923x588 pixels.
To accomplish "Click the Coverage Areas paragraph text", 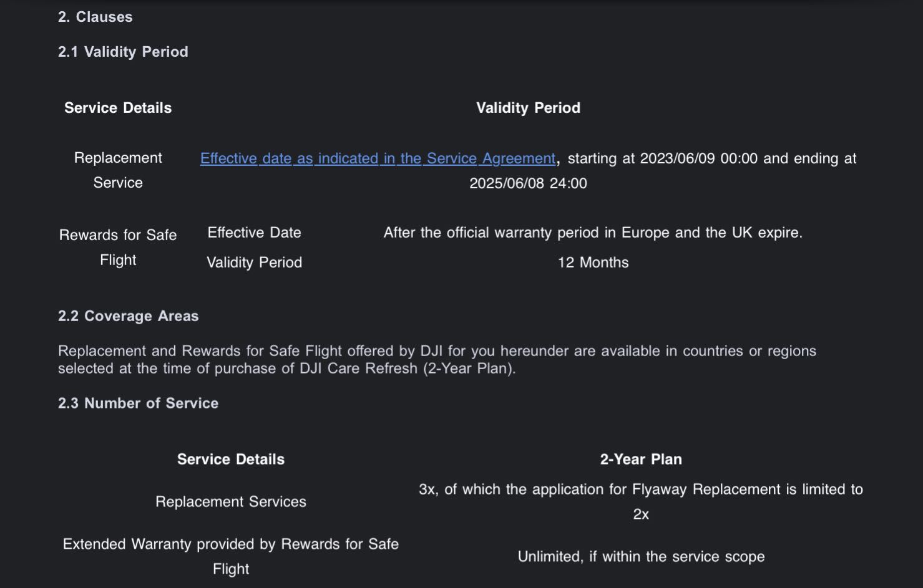I will tap(437, 360).
